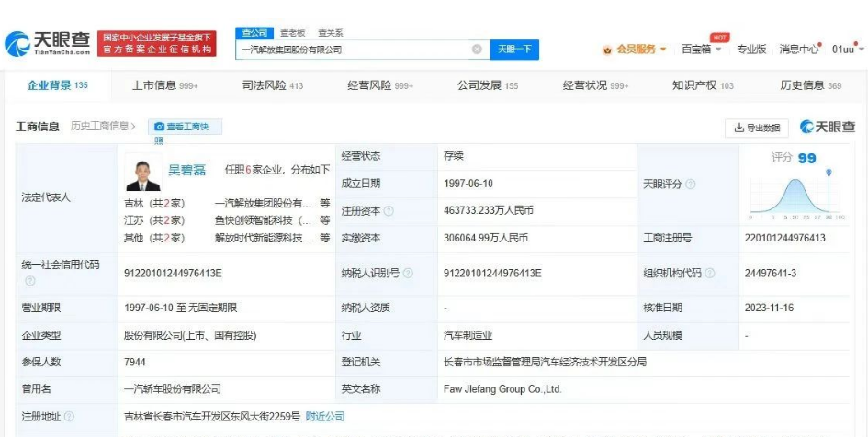Click the former name 一汽轿车股份有限公司
Screen dimensions: 868x437
(x=173, y=389)
